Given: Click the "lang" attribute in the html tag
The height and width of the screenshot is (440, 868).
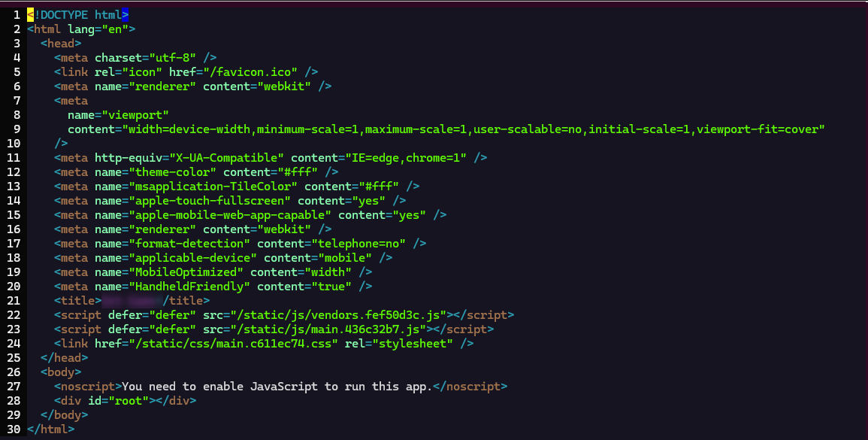Looking at the screenshot, I should pos(81,29).
